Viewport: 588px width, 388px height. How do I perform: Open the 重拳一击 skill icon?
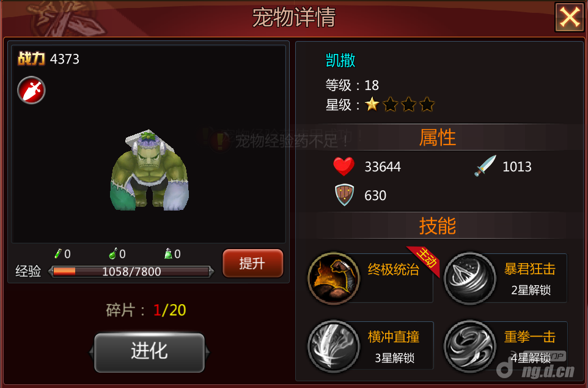tap(470, 346)
